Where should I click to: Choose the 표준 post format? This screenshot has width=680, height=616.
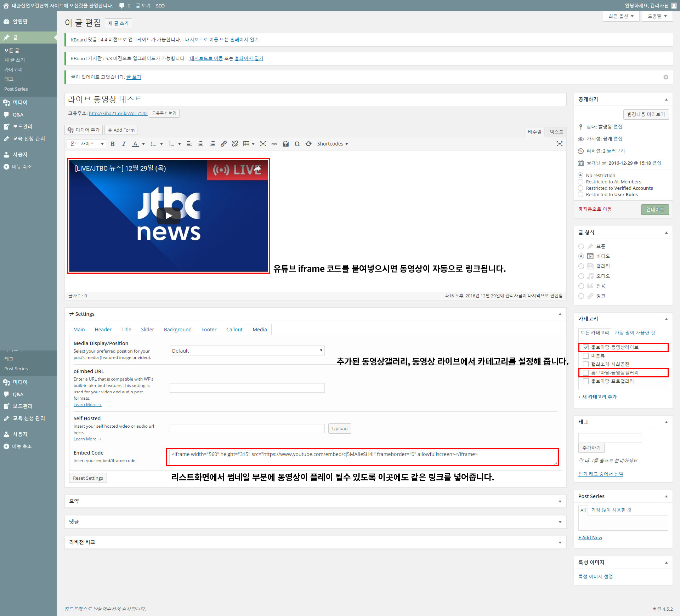[x=581, y=246]
